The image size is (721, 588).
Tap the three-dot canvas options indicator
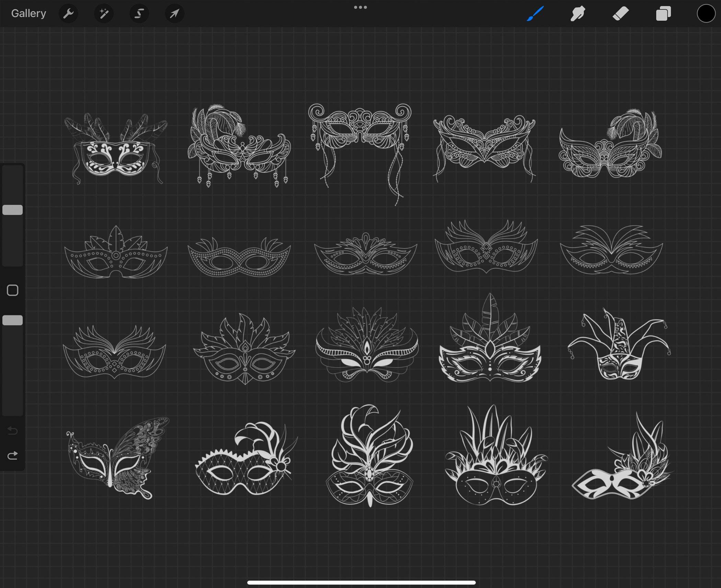360,7
